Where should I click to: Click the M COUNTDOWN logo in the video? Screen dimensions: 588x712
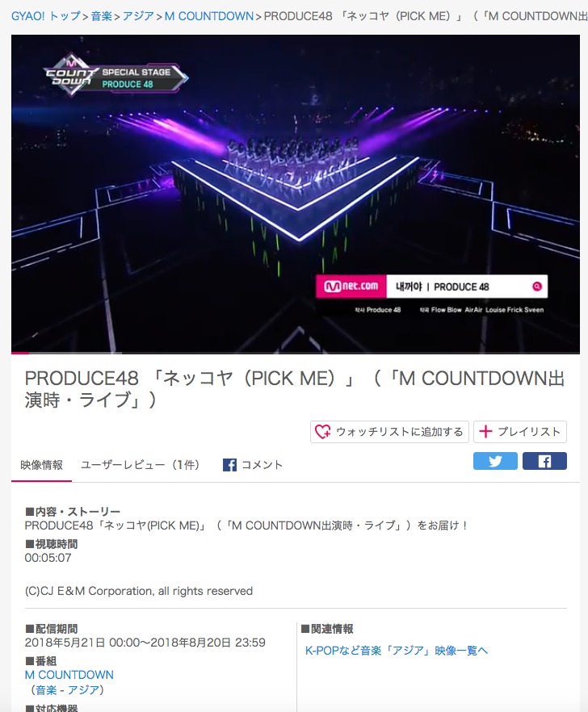coord(70,76)
